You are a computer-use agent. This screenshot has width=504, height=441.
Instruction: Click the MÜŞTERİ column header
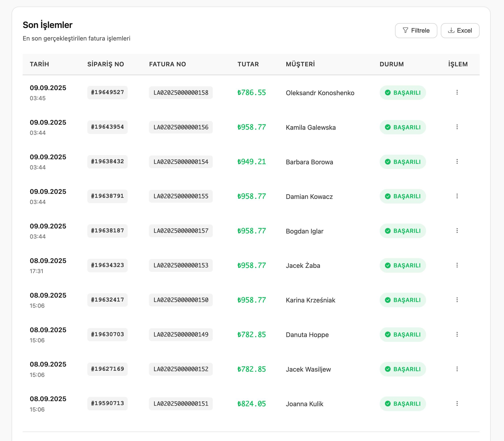[300, 64]
